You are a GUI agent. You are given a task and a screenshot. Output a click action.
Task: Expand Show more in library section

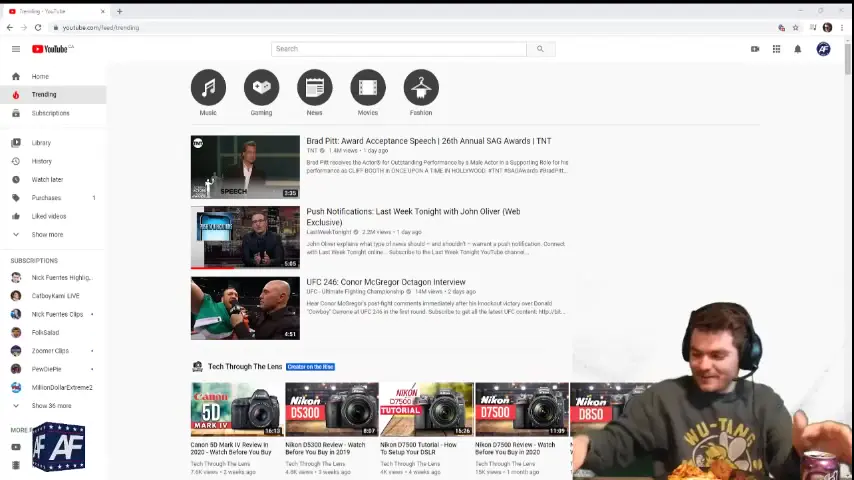(47, 234)
